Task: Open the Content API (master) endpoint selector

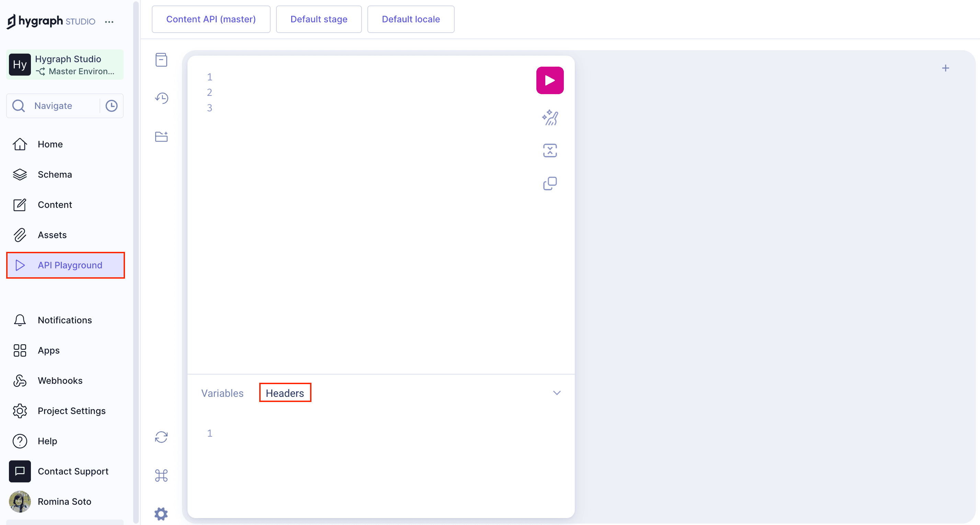Action: point(211,19)
